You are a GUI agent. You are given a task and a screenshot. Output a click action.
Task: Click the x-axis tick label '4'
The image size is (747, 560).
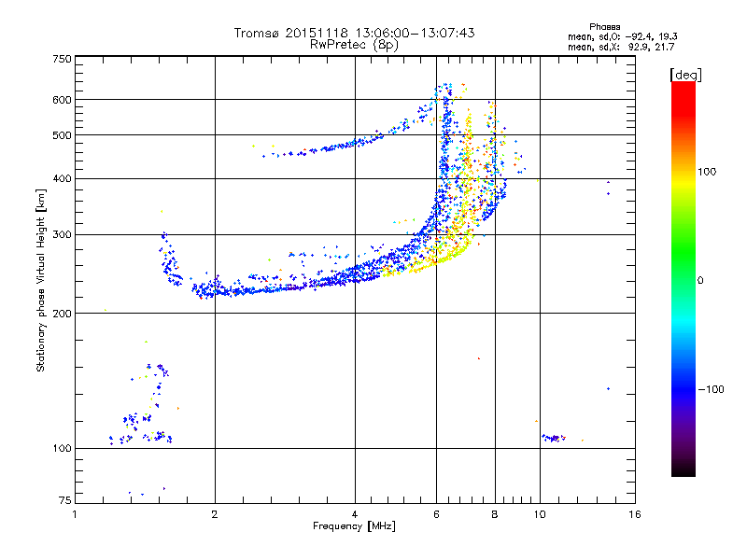(355, 514)
